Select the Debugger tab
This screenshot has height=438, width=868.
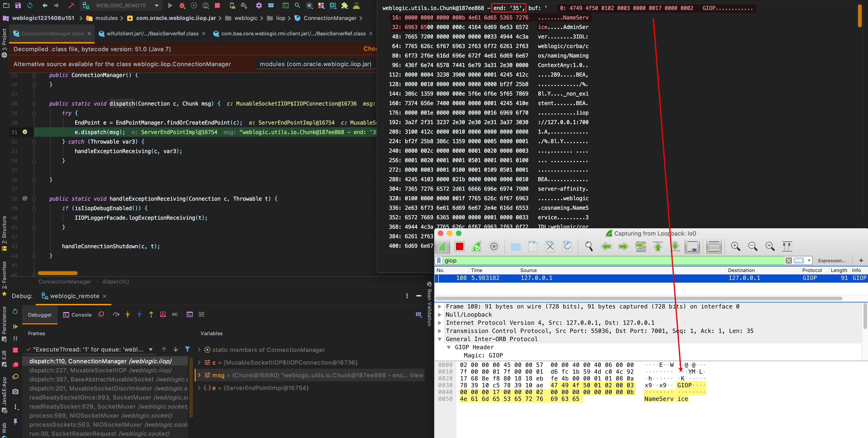[x=40, y=315]
